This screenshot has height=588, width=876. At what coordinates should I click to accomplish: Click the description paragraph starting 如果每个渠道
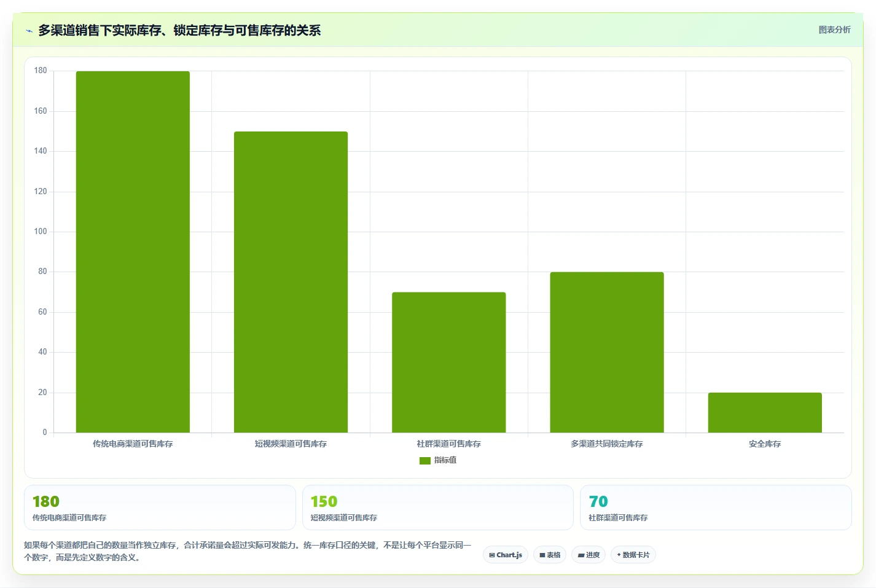(248, 551)
